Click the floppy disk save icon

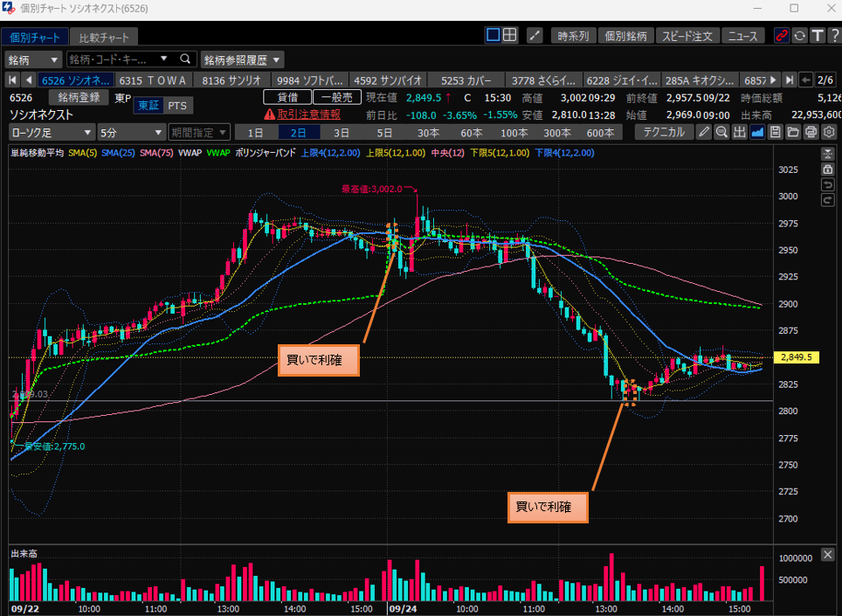tap(775, 133)
